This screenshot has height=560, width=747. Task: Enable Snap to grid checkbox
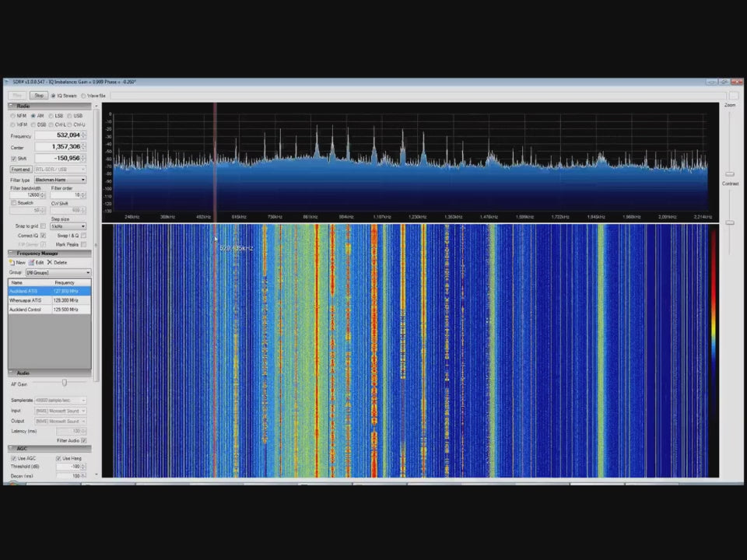[43, 226]
